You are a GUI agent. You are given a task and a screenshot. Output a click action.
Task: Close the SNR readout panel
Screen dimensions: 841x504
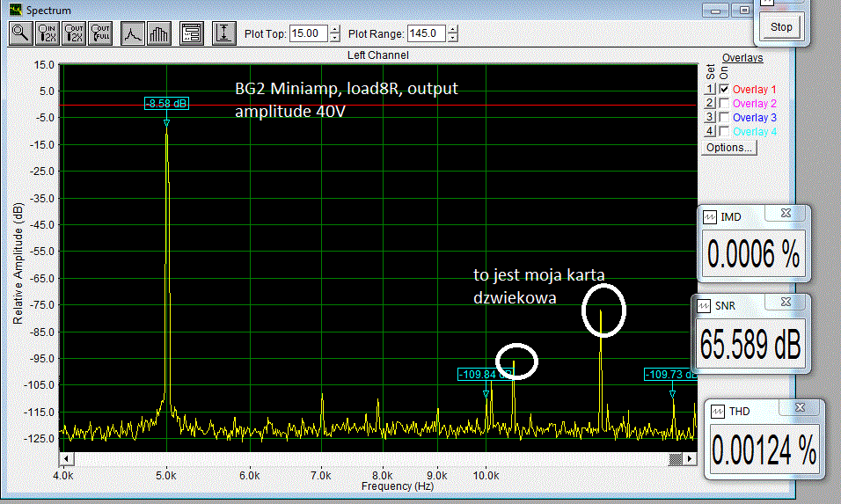point(786,302)
